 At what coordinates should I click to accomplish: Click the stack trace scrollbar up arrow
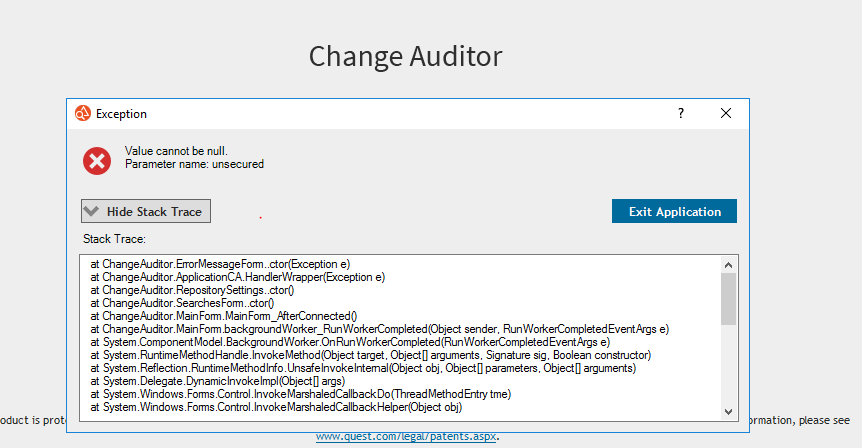728,265
